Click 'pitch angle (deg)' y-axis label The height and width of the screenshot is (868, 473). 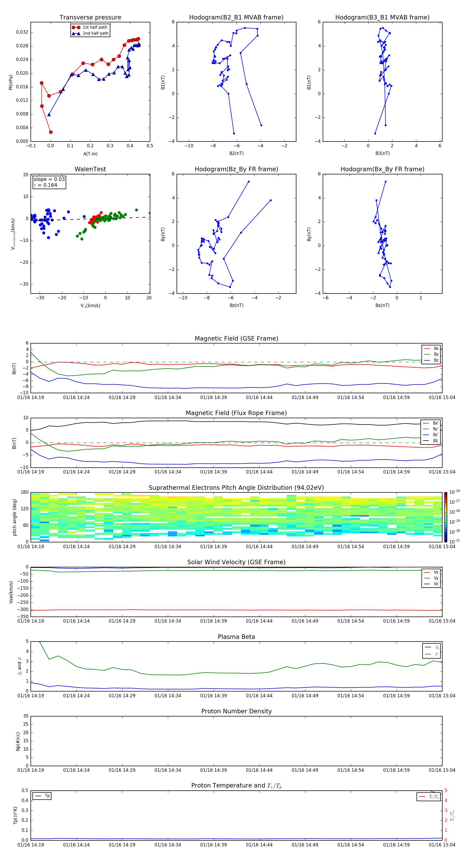pos(14,517)
